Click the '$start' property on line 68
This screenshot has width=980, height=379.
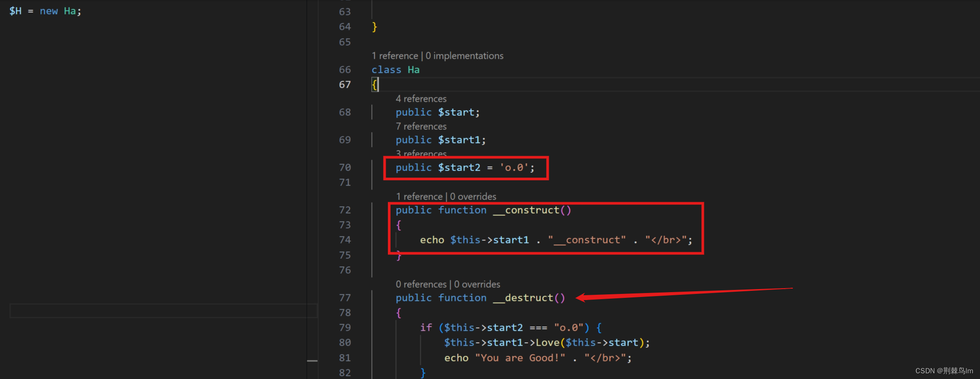point(456,112)
